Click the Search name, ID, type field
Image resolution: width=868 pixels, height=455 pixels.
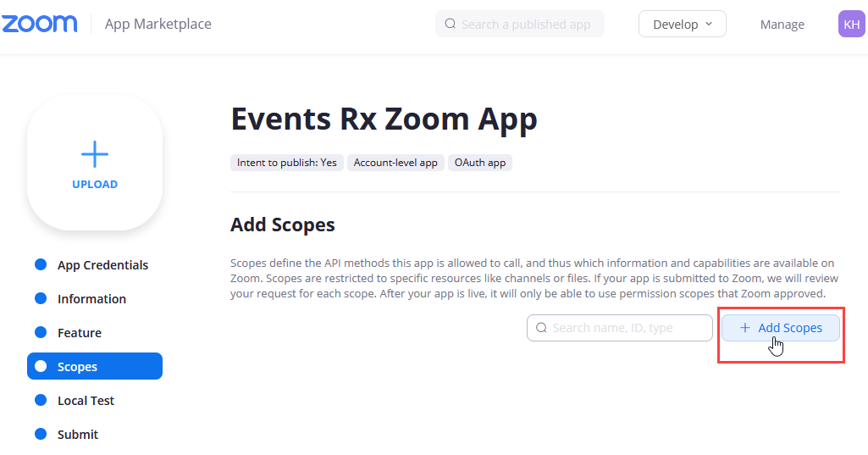[628, 328]
